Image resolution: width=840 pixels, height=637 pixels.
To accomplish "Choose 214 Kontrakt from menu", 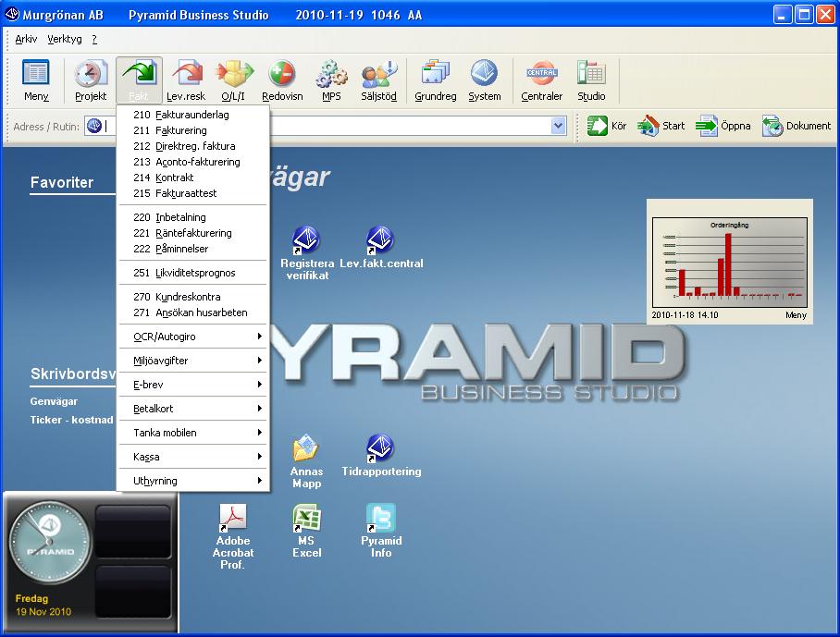I will (192, 178).
